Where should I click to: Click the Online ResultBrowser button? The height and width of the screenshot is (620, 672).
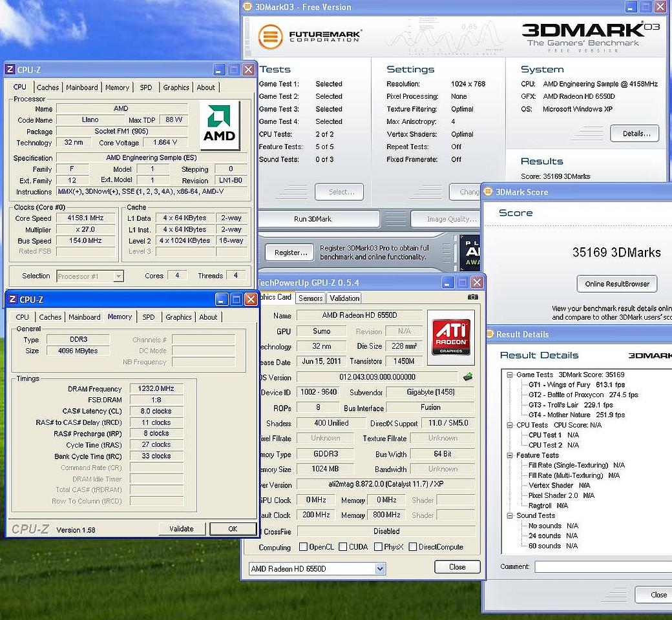pyautogui.click(x=617, y=284)
